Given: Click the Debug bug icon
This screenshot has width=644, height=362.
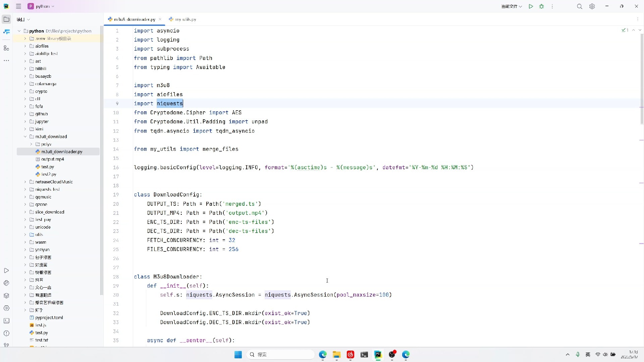Looking at the screenshot, I should coord(541,6).
